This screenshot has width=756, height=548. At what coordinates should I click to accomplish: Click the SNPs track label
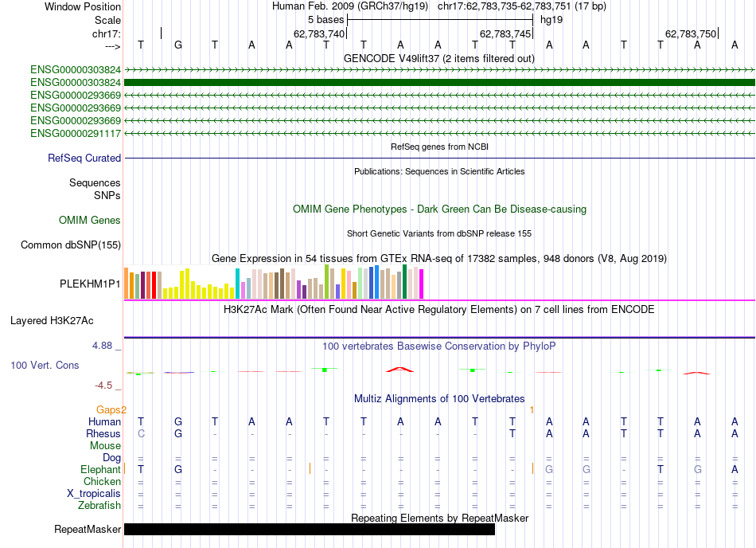[107, 195]
